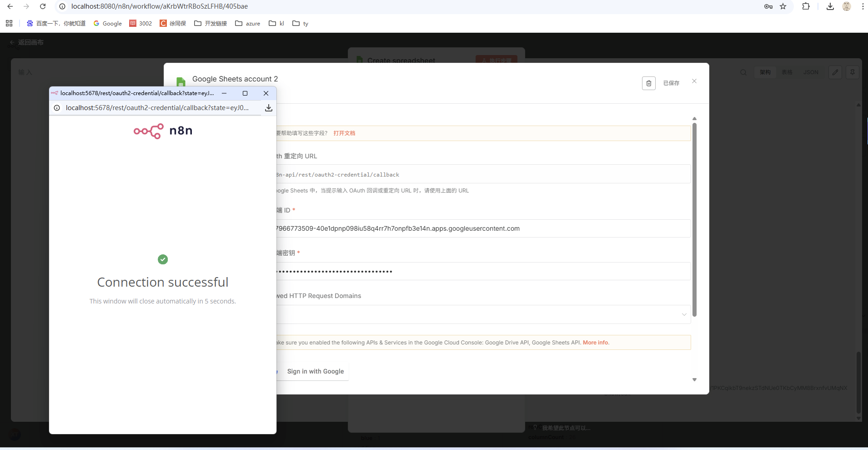This screenshot has width=868, height=450.
Task: Expand the 开发链接 bookmark folder
Action: 211,23
